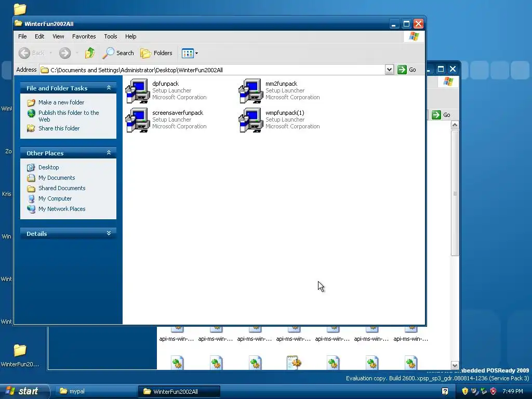The width and height of the screenshot is (532, 399).
Task: Click the background window's vertical scrollbar thumb
Action: click(455, 193)
